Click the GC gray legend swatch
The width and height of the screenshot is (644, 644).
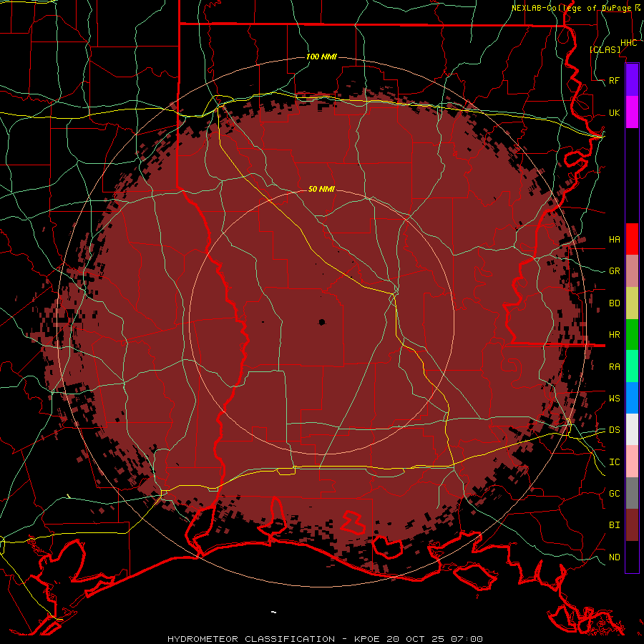click(632, 493)
